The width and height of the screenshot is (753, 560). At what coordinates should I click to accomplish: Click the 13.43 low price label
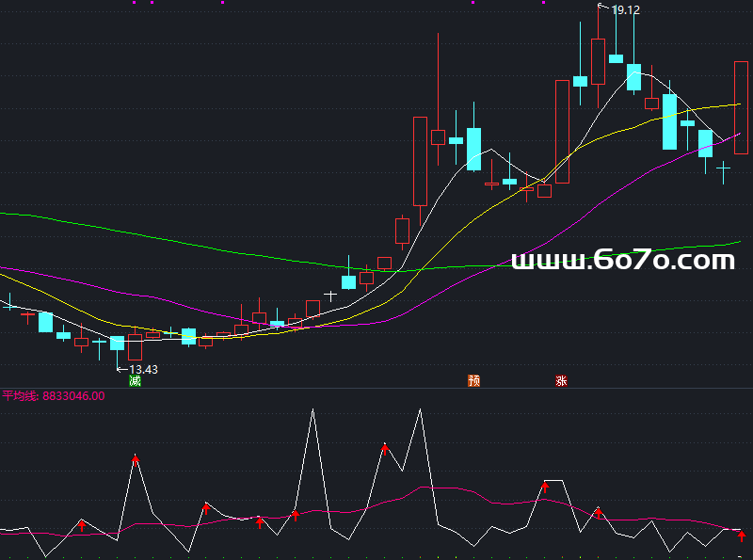(142, 369)
